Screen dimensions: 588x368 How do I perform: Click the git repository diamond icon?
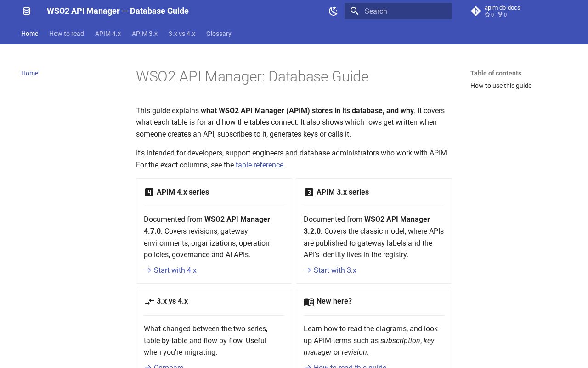tap(476, 11)
